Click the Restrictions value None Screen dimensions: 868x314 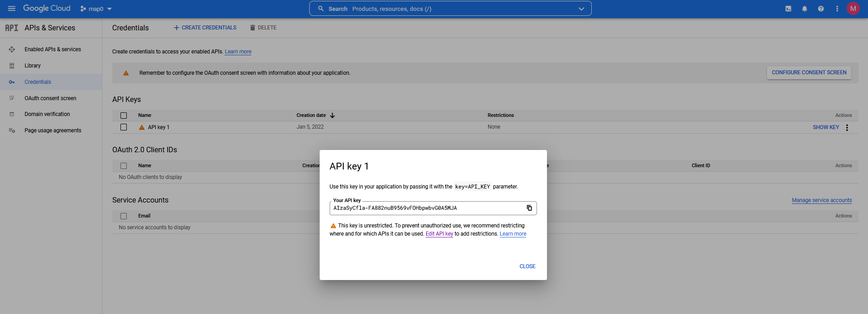click(494, 127)
